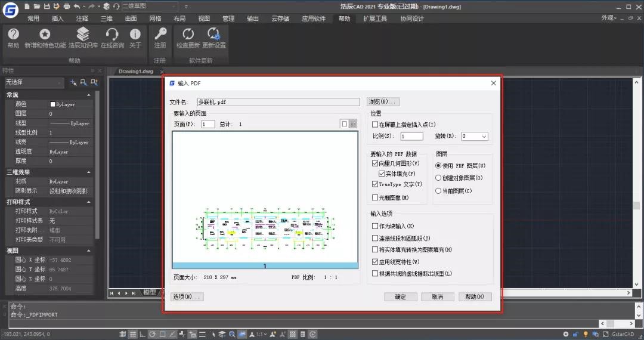Viewport: 644px width, 340px height.
Task: Click 取消 cancel button in PDF dialog
Action: pyautogui.click(x=438, y=297)
